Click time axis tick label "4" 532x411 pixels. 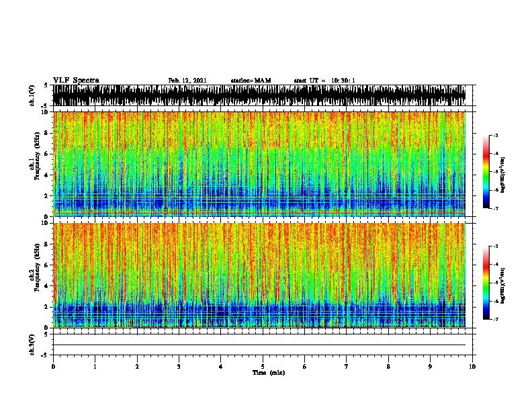click(221, 366)
